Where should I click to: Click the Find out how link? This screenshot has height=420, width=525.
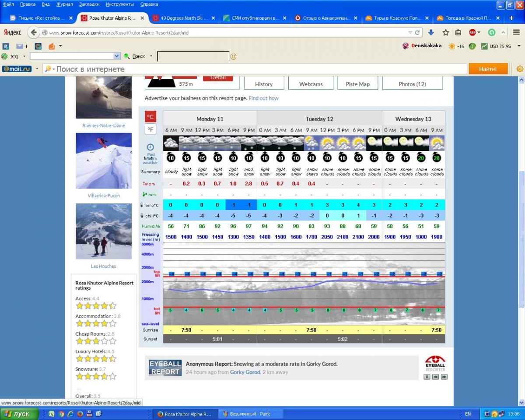click(263, 98)
